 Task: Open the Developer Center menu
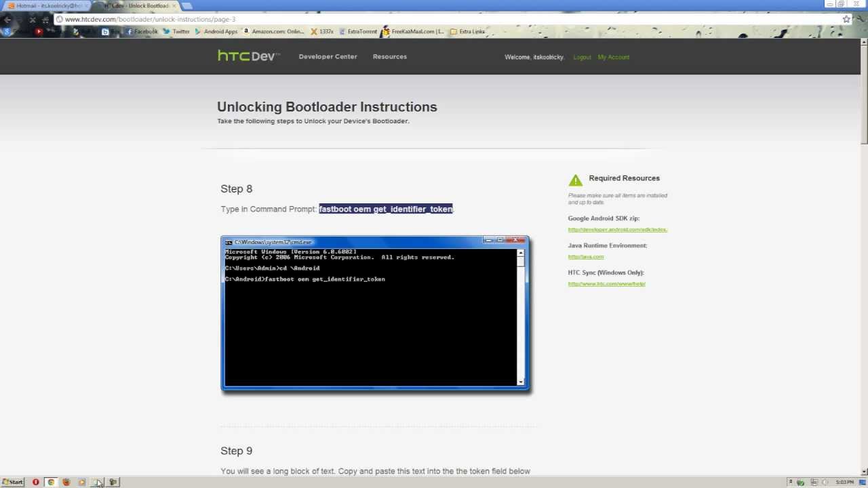pos(328,56)
